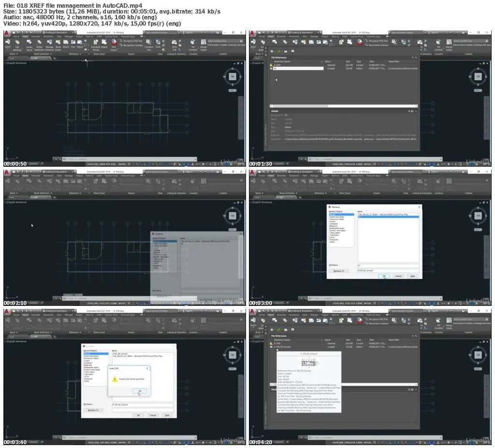The width and height of the screenshot is (495, 448).
Task: Click Sign In in 00:00:50 title bar
Action: click(189, 32)
